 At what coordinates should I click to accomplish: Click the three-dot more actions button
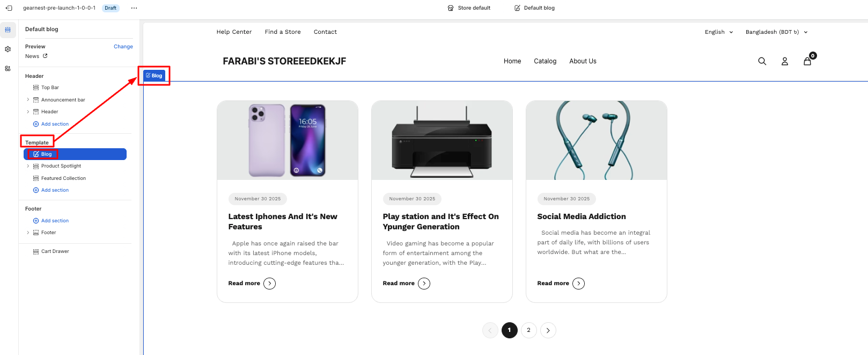pos(134,8)
